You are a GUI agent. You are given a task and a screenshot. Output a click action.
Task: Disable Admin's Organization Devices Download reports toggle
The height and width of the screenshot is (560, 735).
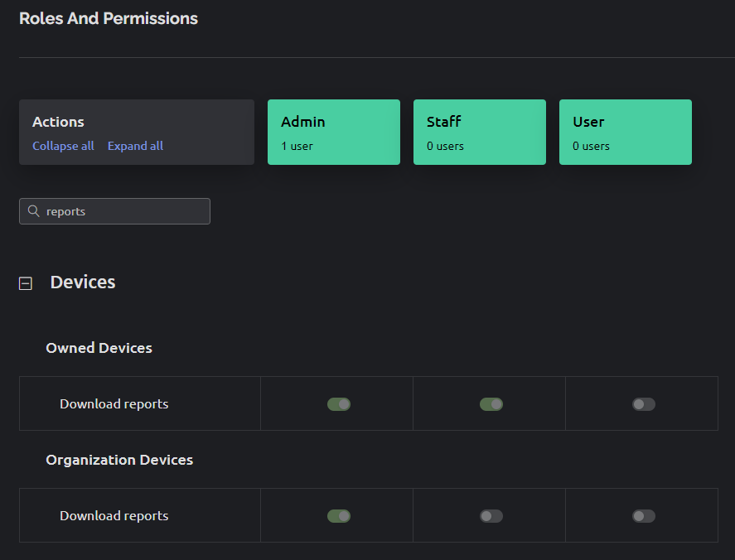338,516
